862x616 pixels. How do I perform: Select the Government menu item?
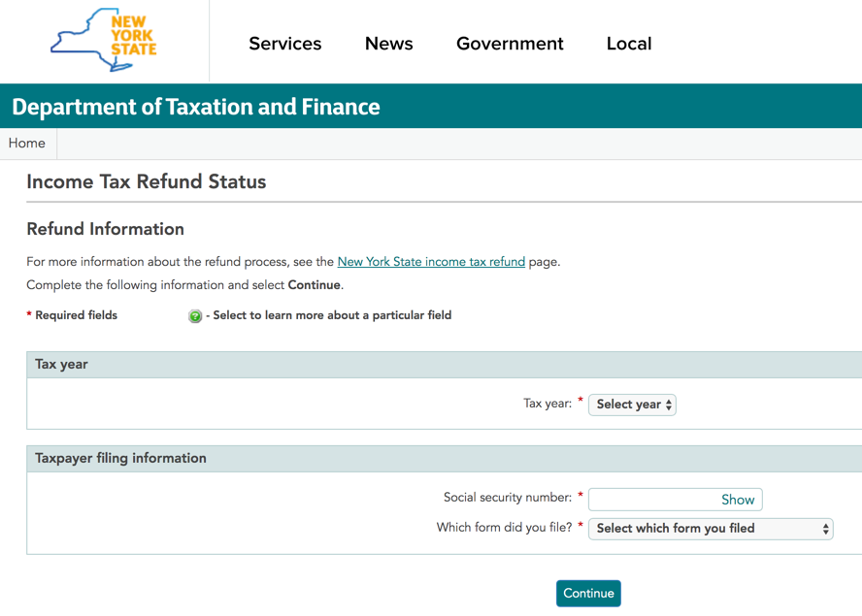(510, 43)
